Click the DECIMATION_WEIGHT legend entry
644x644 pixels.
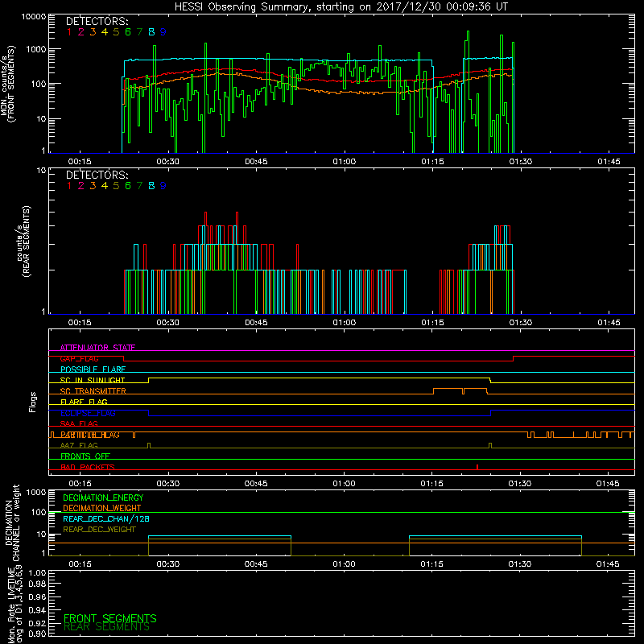pyautogui.click(x=102, y=509)
